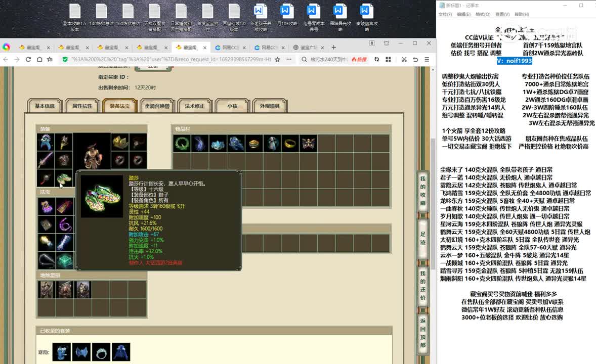The height and width of the screenshot is (364, 596).
Task: Switch to the 基本信息 tab
Action: pos(45,106)
